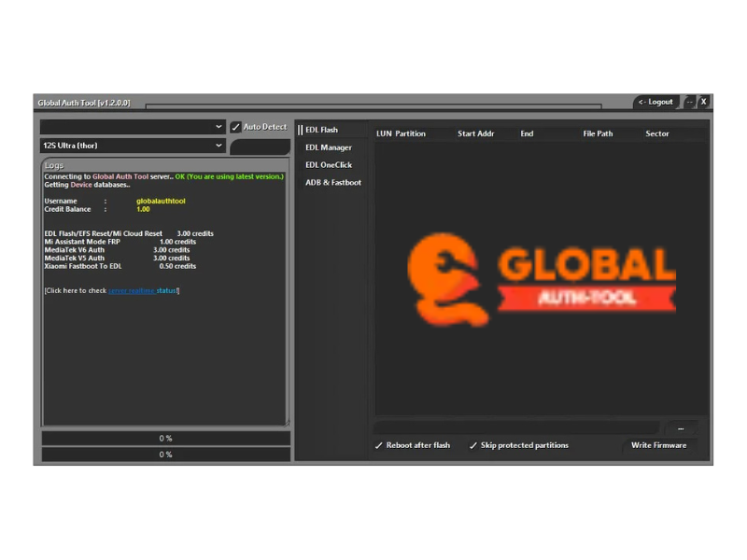This screenshot has width=747, height=560.
Task: Click the Start Addr column header
Action: [x=476, y=133]
